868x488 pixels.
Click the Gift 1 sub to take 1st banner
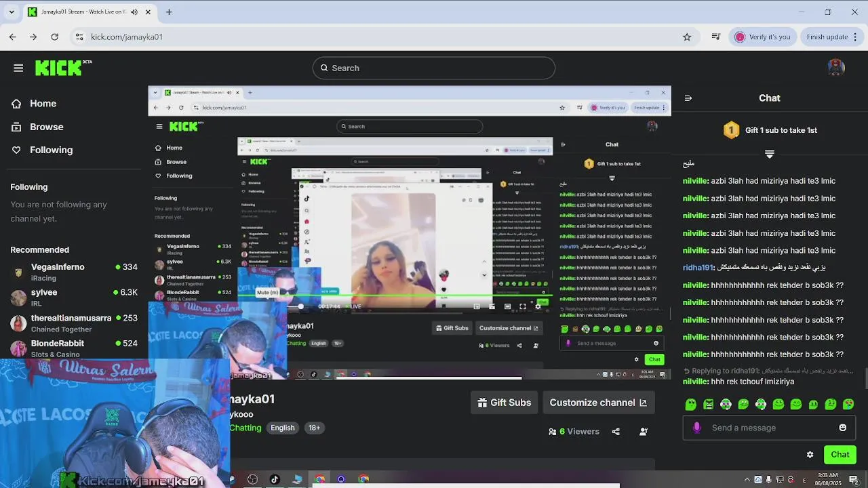pos(770,130)
